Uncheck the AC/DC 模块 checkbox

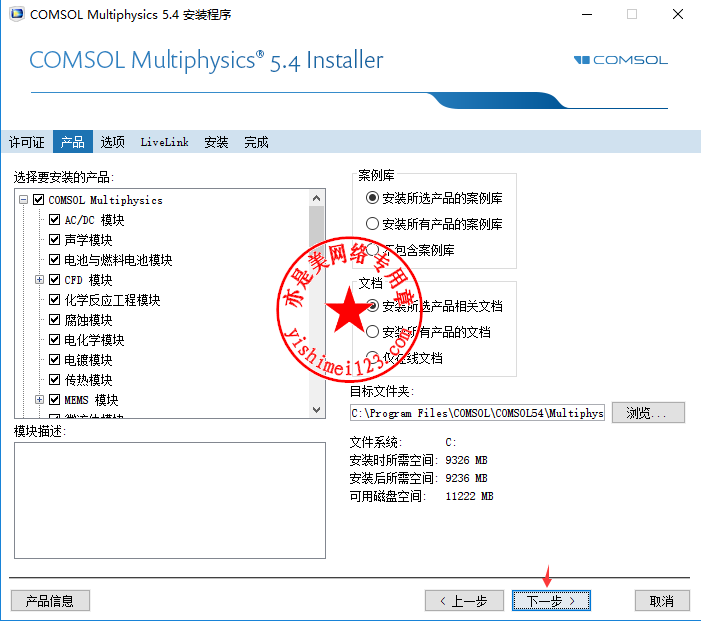[x=55, y=220]
